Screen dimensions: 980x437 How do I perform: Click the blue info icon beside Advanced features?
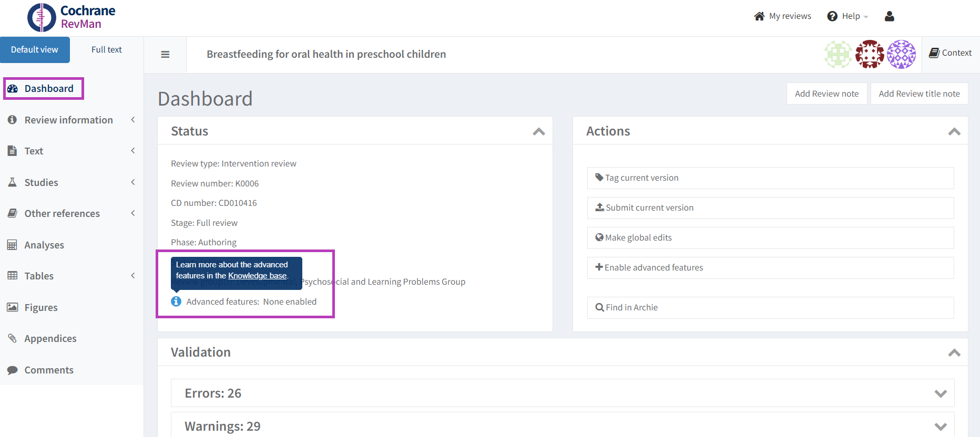[x=176, y=301]
